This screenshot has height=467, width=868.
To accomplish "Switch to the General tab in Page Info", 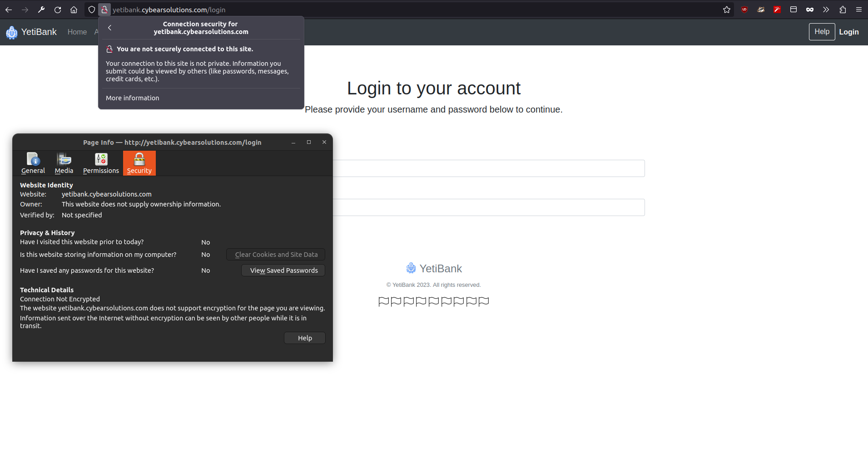I will (33, 163).
